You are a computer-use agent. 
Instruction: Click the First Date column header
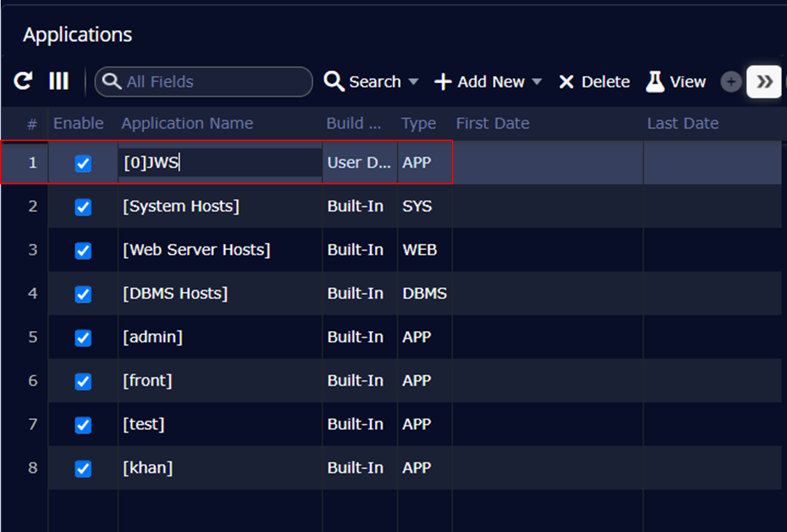point(492,124)
